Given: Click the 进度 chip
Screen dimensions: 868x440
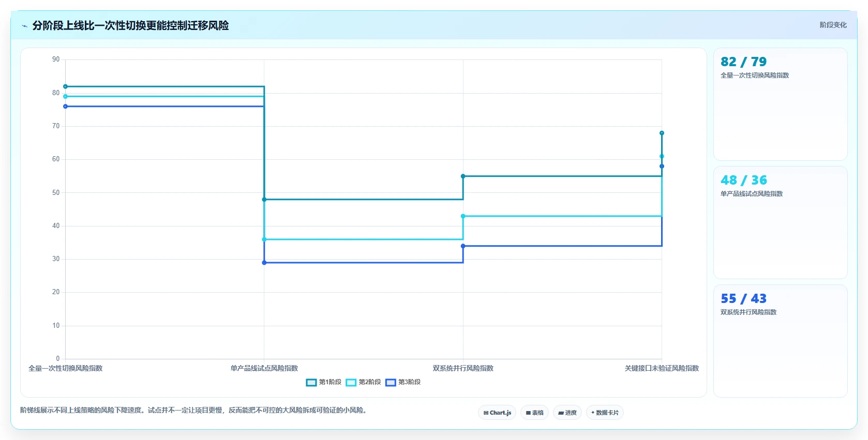Looking at the screenshot, I should pos(567,413).
